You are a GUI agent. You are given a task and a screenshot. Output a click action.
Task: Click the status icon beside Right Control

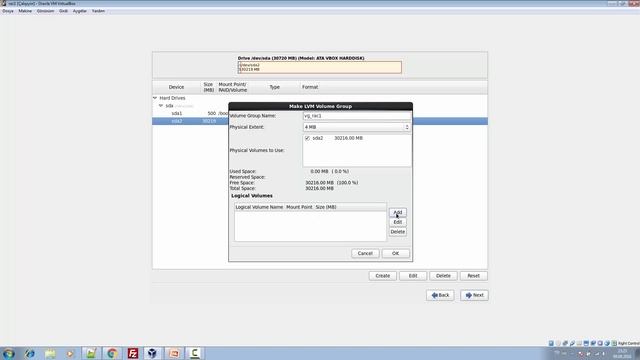pos(614,343)
